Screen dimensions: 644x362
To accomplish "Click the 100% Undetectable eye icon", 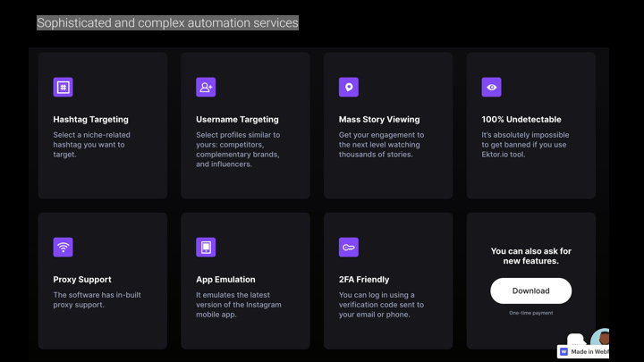I will pos(491,87).
